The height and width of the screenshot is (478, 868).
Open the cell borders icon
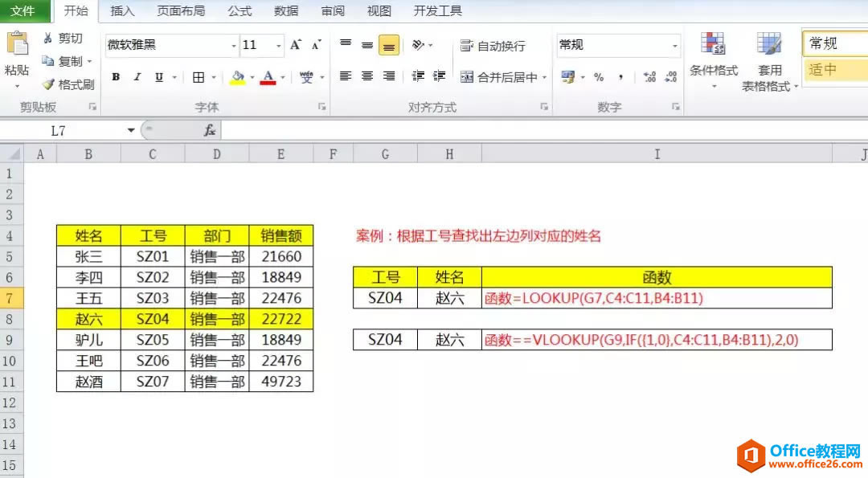point(199,77)
